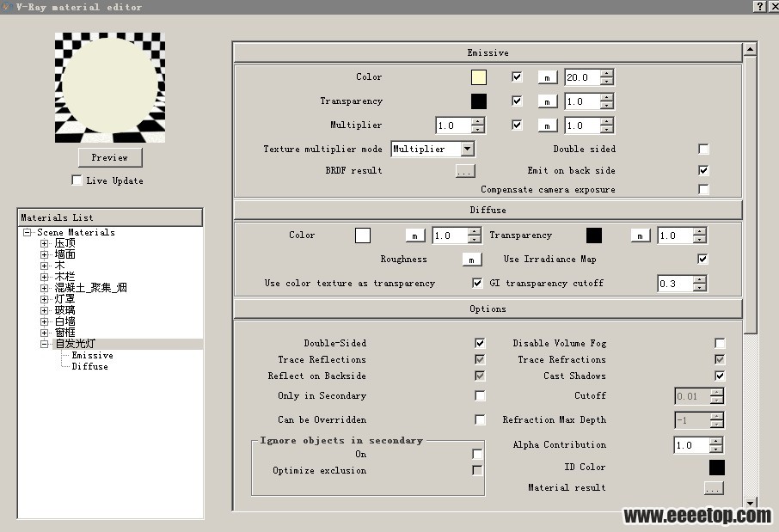Collapse the Scene Materials tree node
Screen dimensions: 779x532
[x=28, y=232]
